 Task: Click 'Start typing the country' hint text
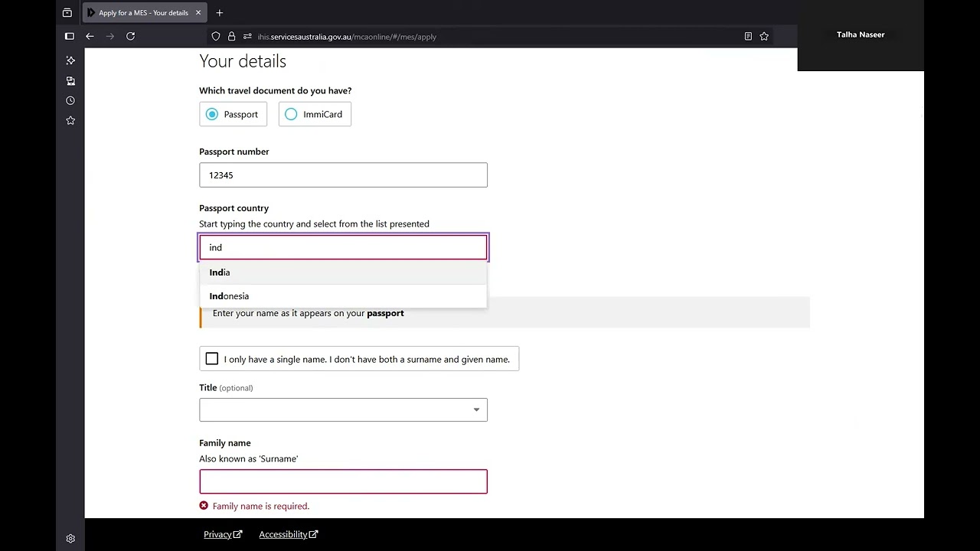[x=314, y=224]
